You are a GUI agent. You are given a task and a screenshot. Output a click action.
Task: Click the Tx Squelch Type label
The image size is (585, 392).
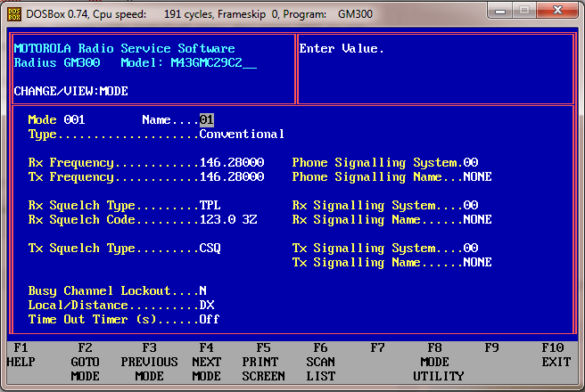click(x=82, y=249)
